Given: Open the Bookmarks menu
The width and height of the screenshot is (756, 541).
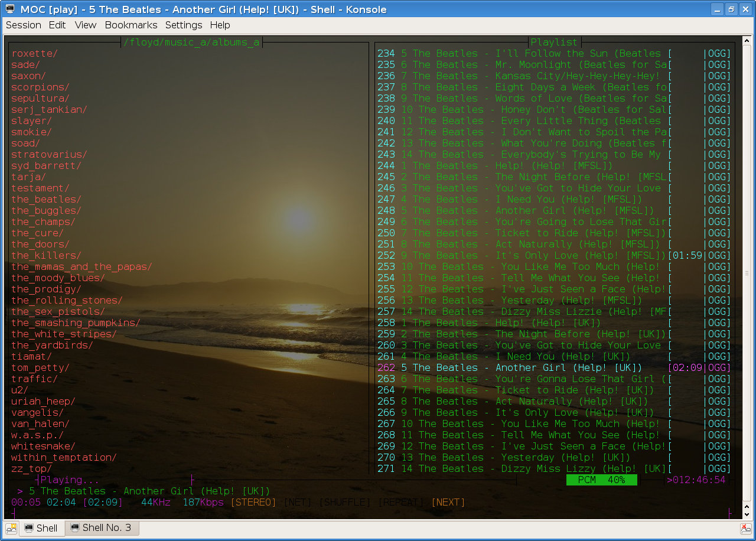Looking at the screenshot, I should 131,25.
